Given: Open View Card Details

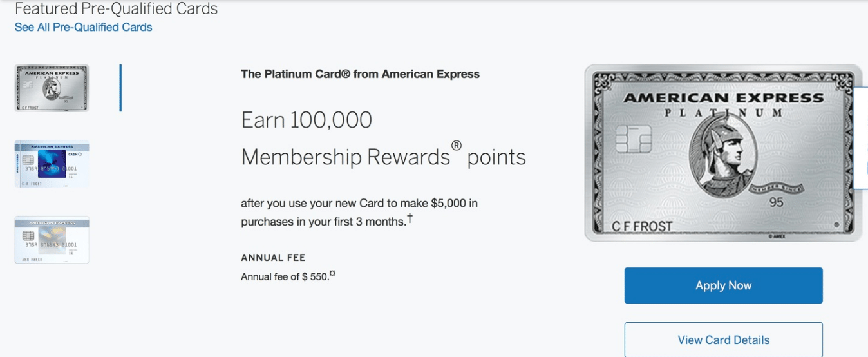Looking at the screenshot, I should (723, 340).
